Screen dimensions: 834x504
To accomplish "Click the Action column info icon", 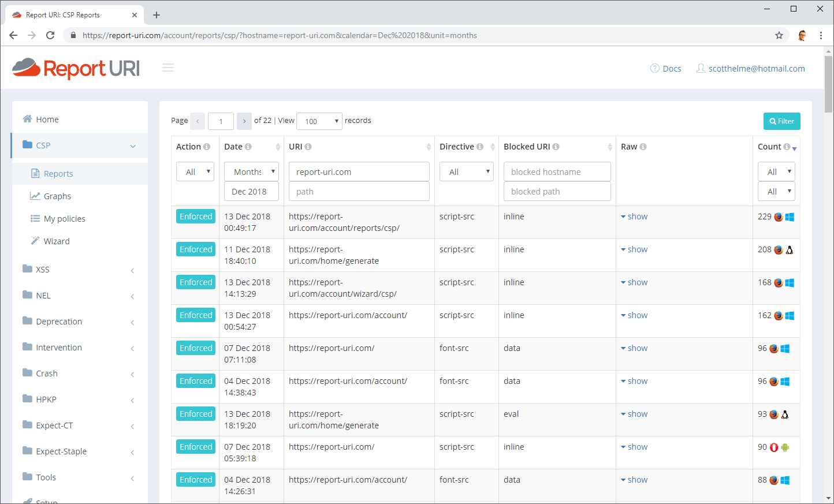I will [207, 147].
